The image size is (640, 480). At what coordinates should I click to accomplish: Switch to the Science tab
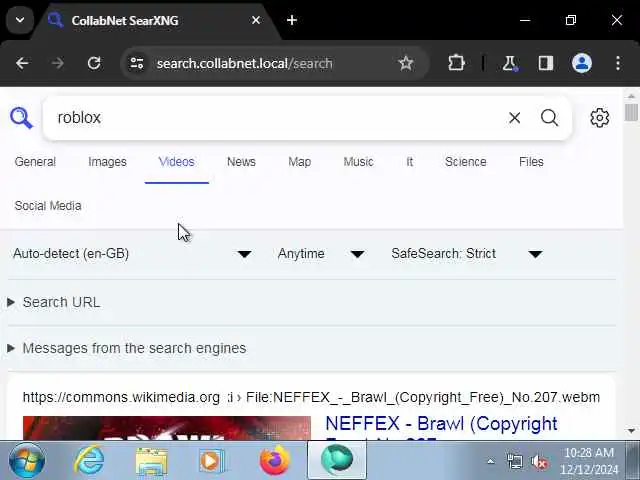(466, 162)
